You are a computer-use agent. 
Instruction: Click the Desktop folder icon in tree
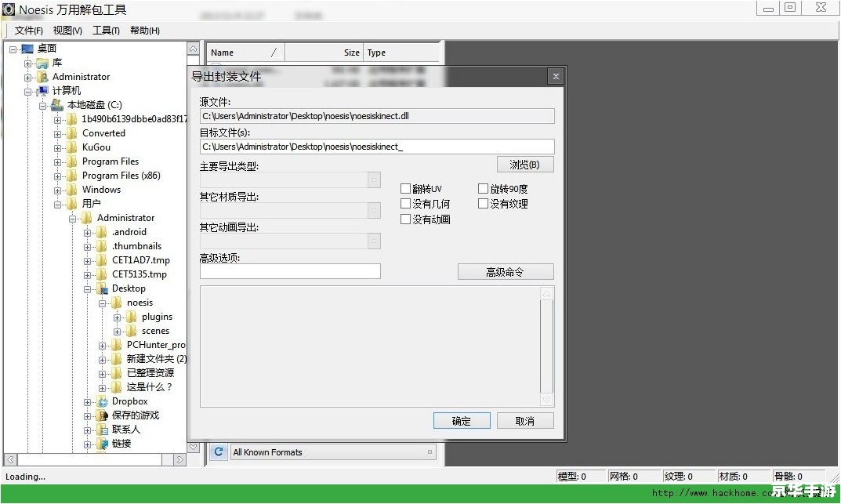103,289
